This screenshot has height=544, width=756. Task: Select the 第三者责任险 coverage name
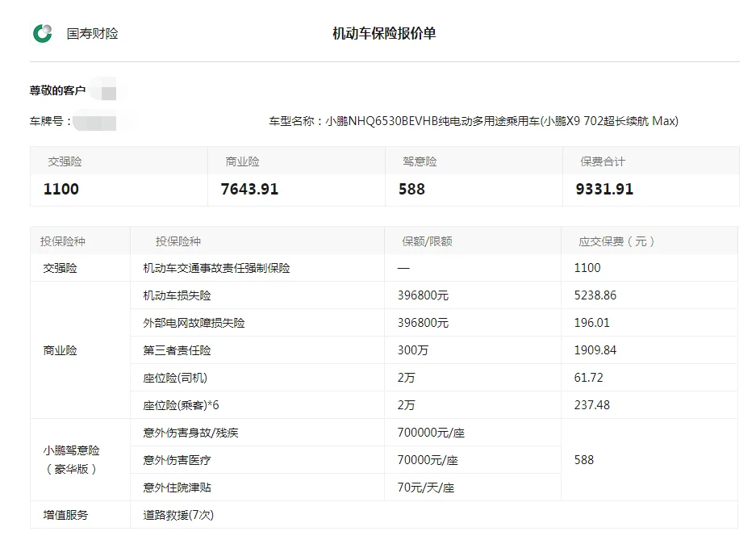click(177, 350)
